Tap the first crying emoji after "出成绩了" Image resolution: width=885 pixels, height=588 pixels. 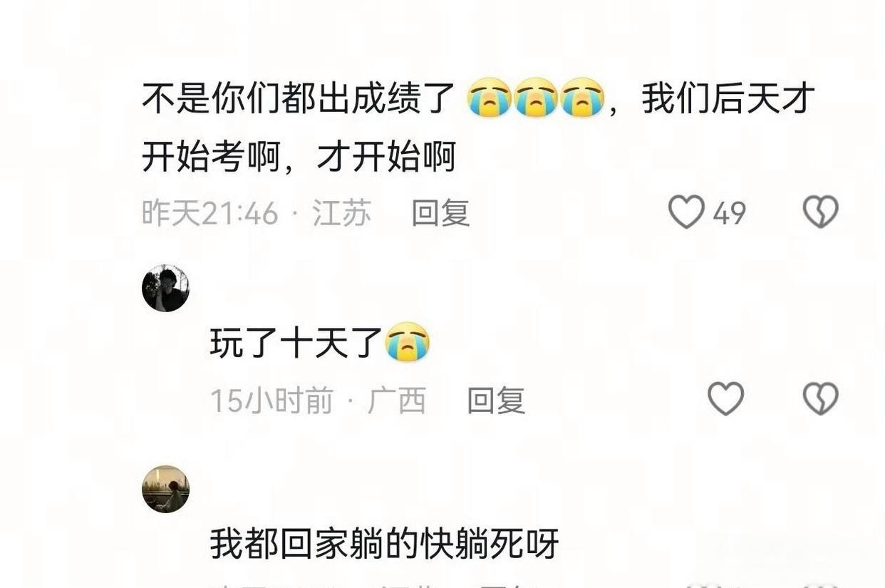click(490, 98)
